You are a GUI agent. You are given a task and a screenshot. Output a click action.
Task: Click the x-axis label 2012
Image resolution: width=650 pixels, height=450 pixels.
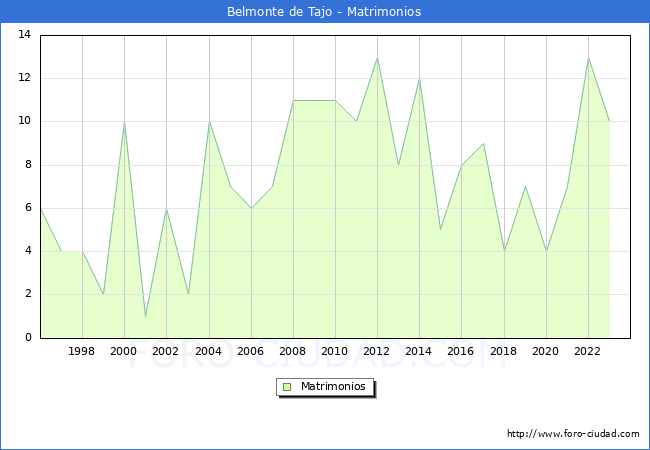tap(376, 351)
